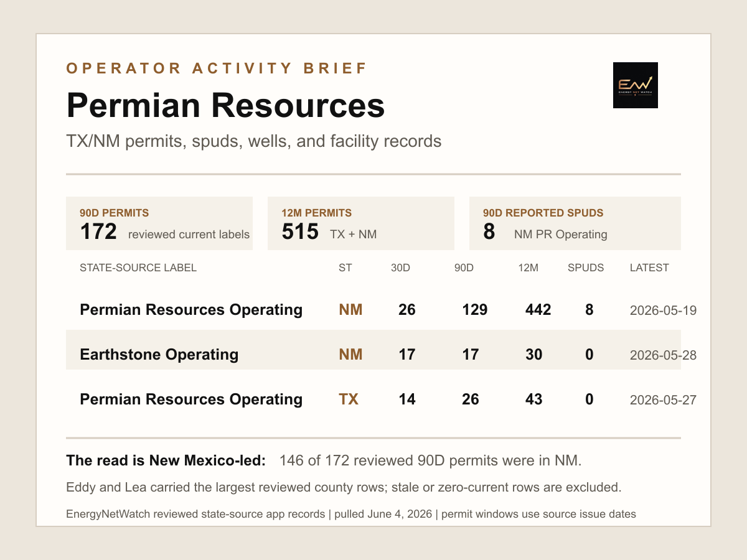The width and height of the screenshot is (747, 560).
Task: Click the 90D REPORTED SPUDS label
Action: [x=543, y=213]
